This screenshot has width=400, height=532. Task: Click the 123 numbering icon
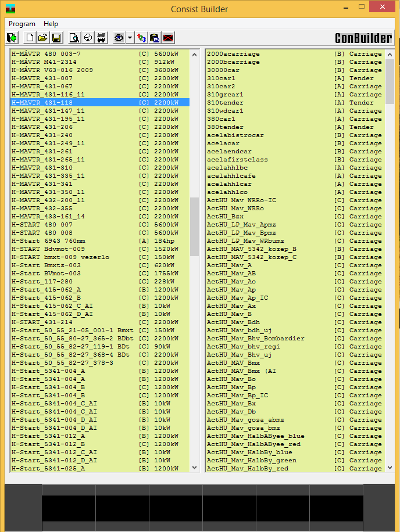click(x=141, y=38)
